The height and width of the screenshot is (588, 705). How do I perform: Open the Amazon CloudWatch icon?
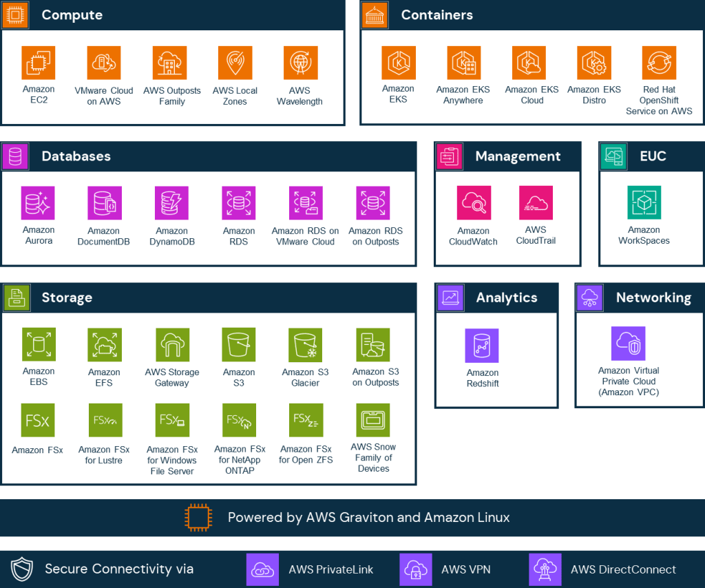[474, 202]
